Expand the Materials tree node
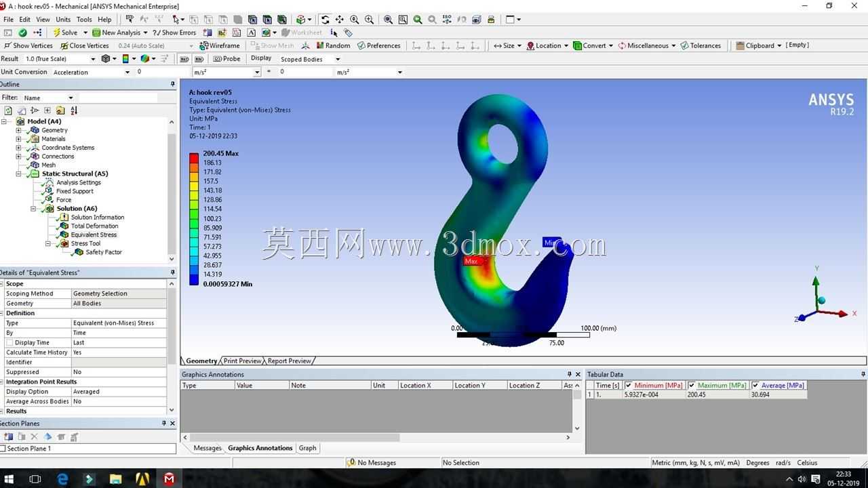 (x=19, y=139)
